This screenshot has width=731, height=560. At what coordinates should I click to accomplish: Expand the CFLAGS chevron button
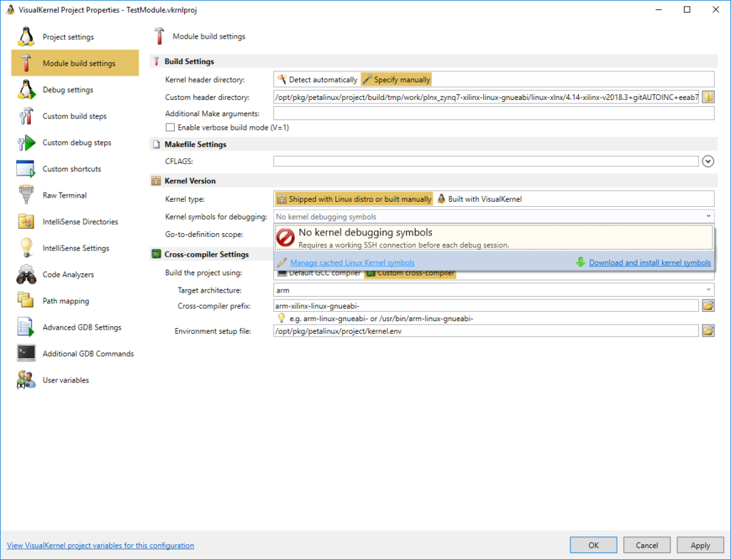[708, 161]
